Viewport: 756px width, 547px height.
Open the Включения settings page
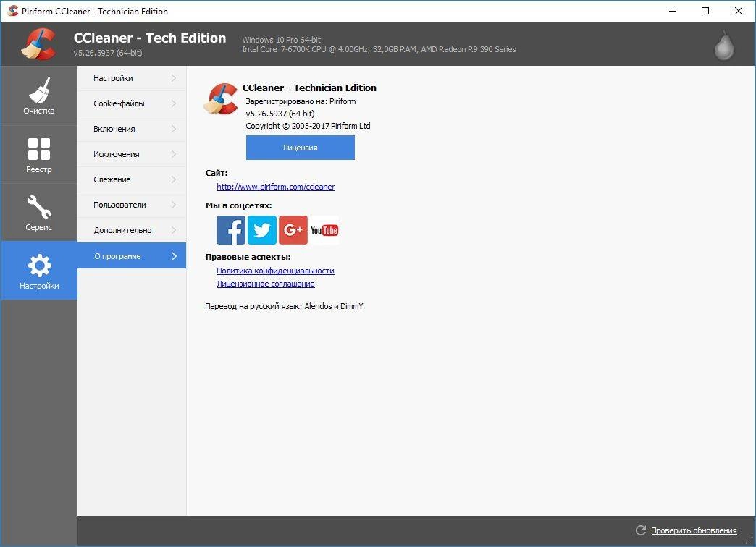[132, 129]
